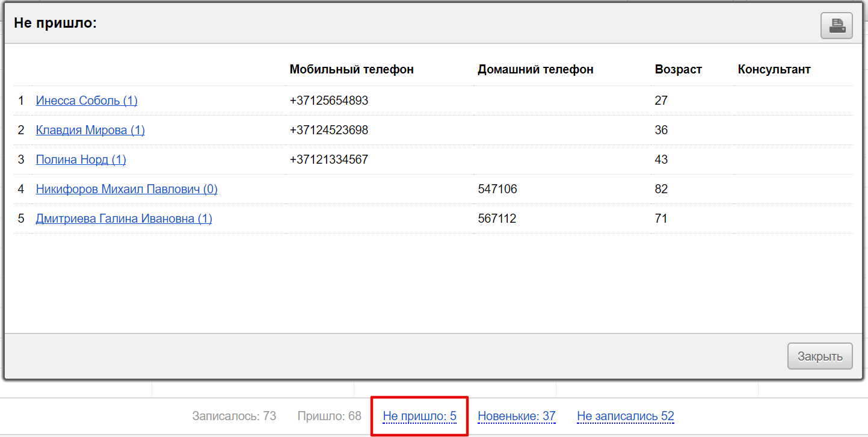Click mobile number +37121334567
Image resolution: width=868 pixels, height=437 pixels.
pos(328,160)
